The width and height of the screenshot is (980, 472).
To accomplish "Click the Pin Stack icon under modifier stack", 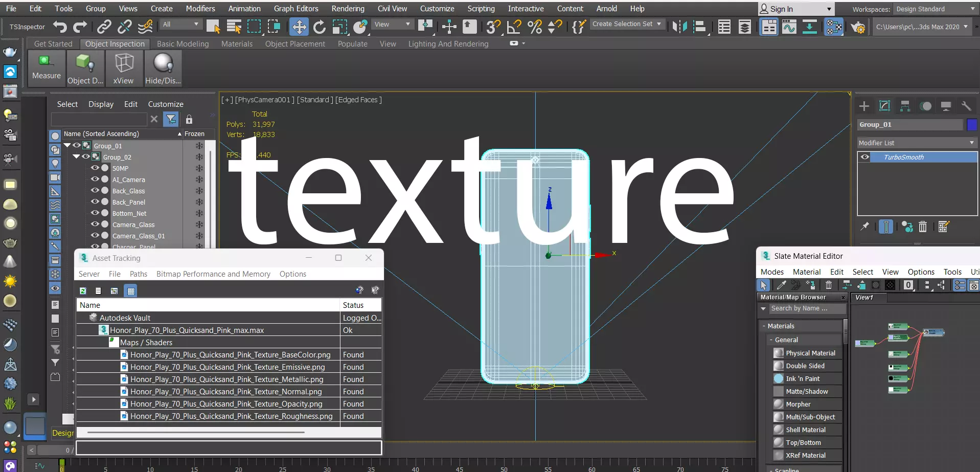I will pyautogui.click(x=864, y=227).
